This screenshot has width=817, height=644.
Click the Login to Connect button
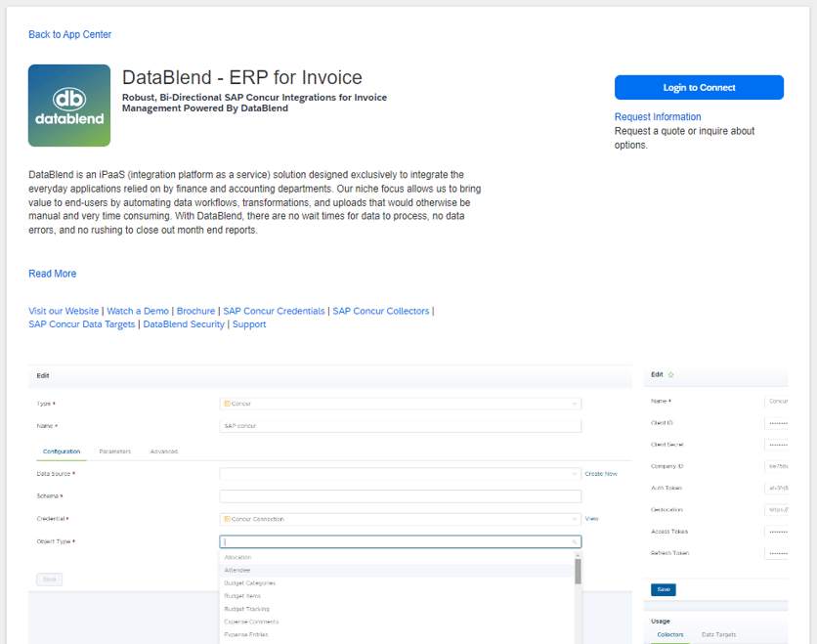coord(699,88)
